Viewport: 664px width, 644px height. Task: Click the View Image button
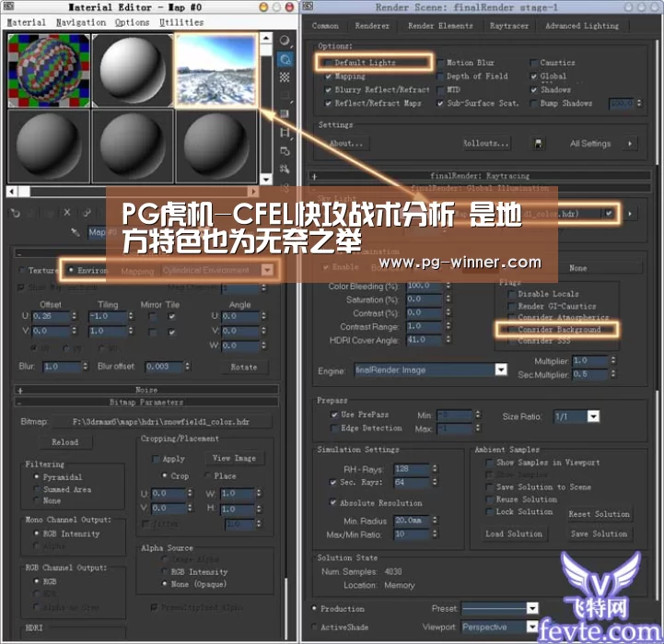[x=234, y=459]
